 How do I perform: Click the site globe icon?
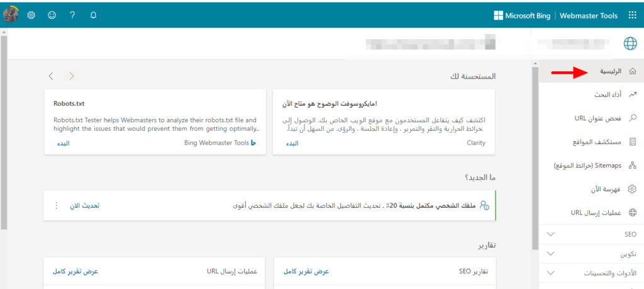click(x=630, y=43)
